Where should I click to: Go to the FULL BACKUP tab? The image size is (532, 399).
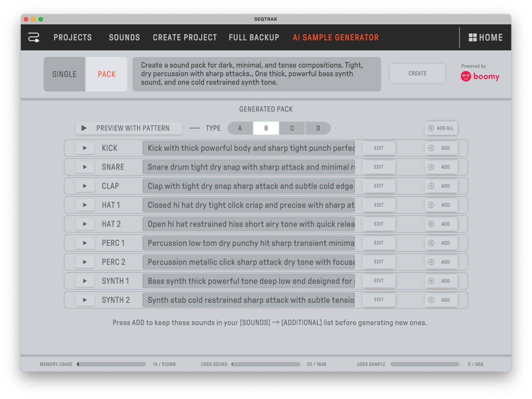tap(254, 37)
